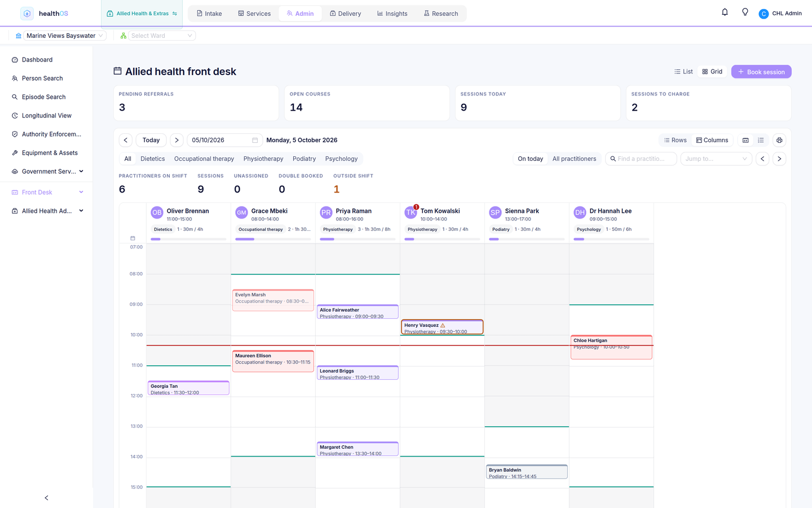The width and height of the screenshot is (812, 508).
Task: Select Rows layout
Action: click(675, 140)
